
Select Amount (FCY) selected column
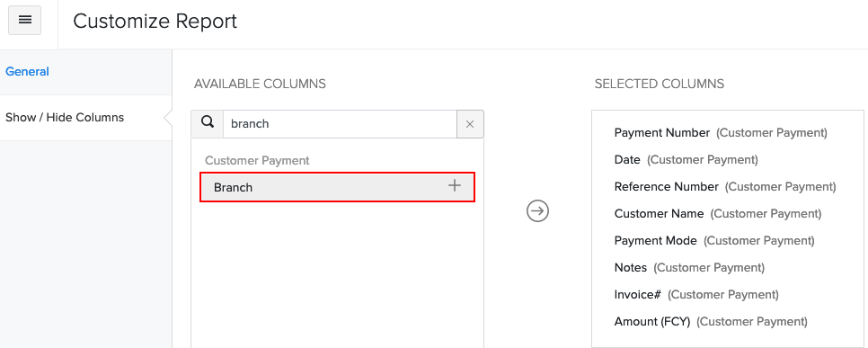(711, 321)
